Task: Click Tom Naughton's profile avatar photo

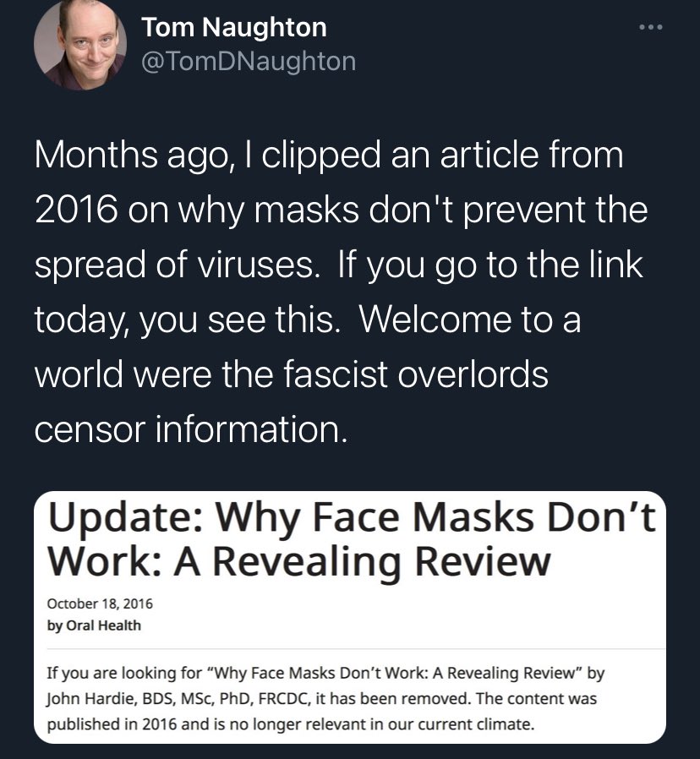Action: pyautogui.click(x=80, y=44)
